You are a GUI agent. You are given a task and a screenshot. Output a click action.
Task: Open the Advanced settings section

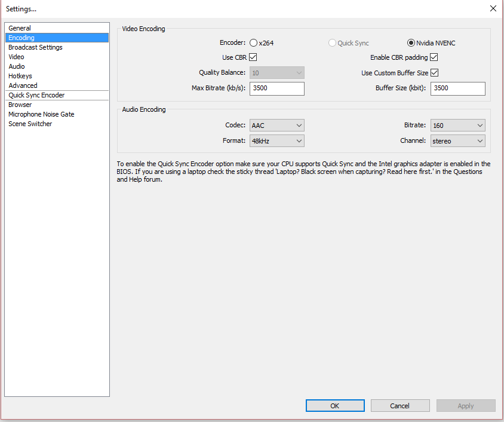tap(57, 85)
